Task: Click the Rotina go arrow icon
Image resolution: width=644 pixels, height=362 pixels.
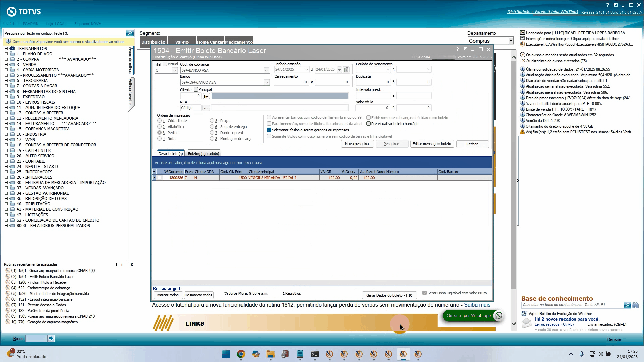Action: (51, 339)
